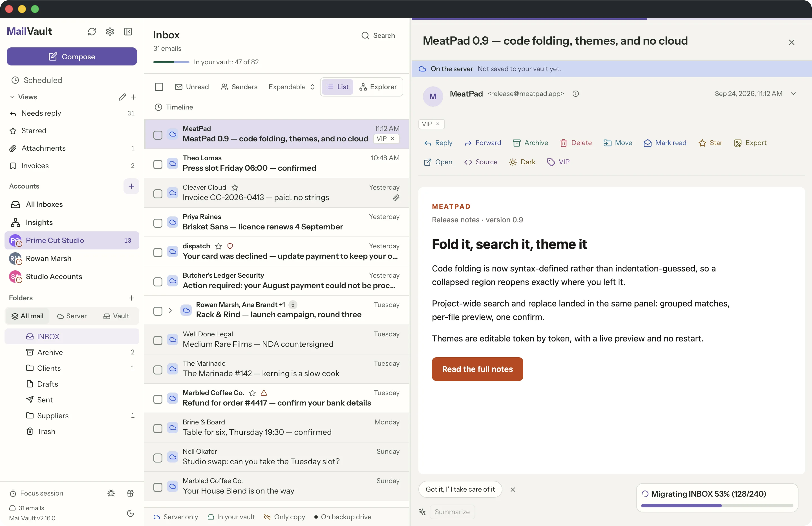The height and width of the screenshot is (526, 812).
Task: Tick the select-all checkbox in the list toolbar
Action: 159,87
